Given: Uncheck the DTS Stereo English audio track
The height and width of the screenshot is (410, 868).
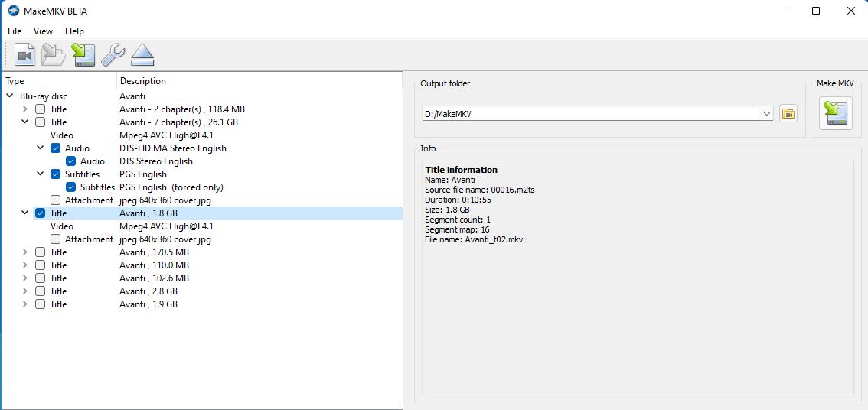Looking at the screenshot, I should (70, 161).
